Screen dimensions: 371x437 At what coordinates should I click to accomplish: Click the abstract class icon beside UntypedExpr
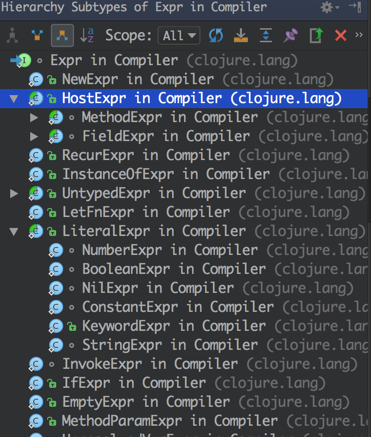[x=36, y=194]
